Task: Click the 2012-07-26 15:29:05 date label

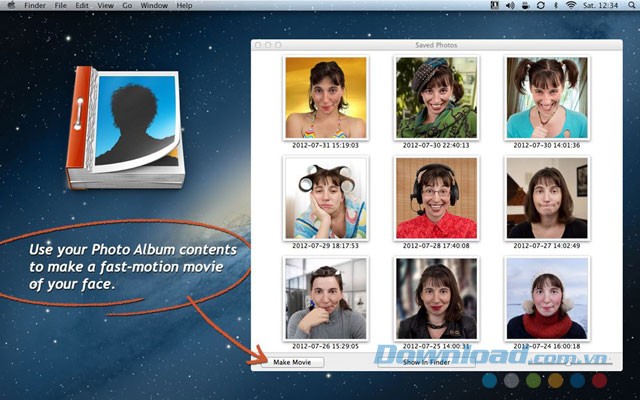Action: 325,346
